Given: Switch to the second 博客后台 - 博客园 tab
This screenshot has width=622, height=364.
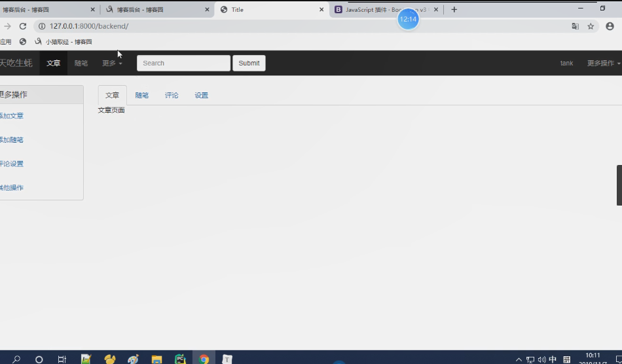Looking at the screenshot, I should 156,10.
